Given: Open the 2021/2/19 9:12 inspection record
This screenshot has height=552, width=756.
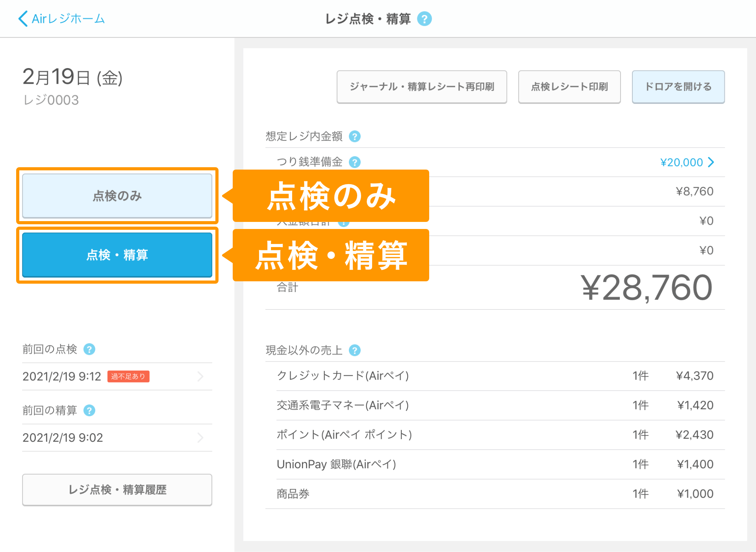Looking at the screenshot, I should tap(114, 376).
